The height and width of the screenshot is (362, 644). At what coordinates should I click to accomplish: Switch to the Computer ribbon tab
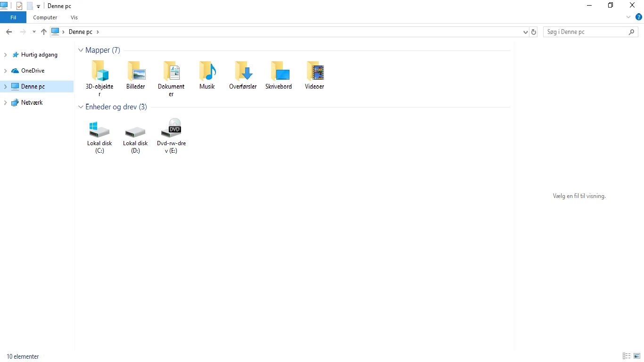pos(45,17)
